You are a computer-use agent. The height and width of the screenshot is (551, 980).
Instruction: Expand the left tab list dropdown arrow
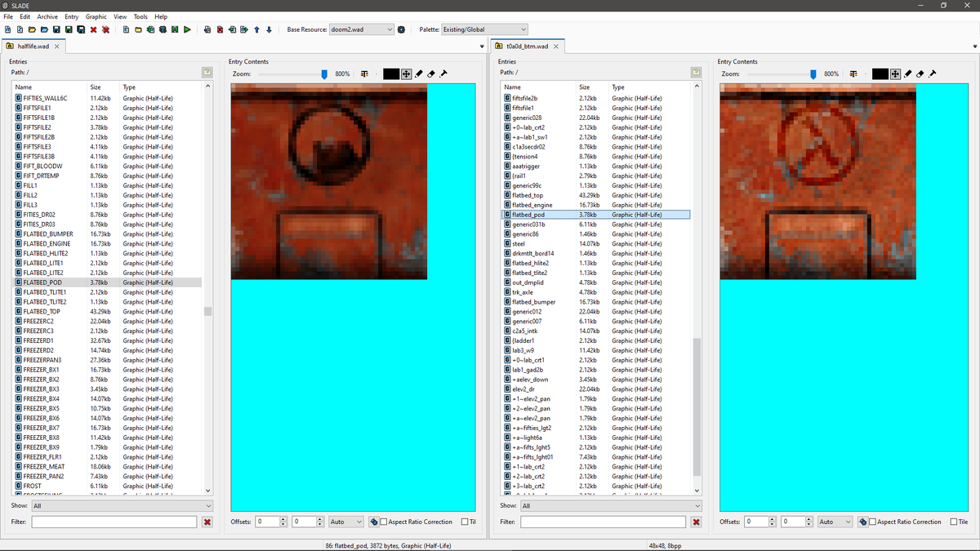click(x=483, y=47)
